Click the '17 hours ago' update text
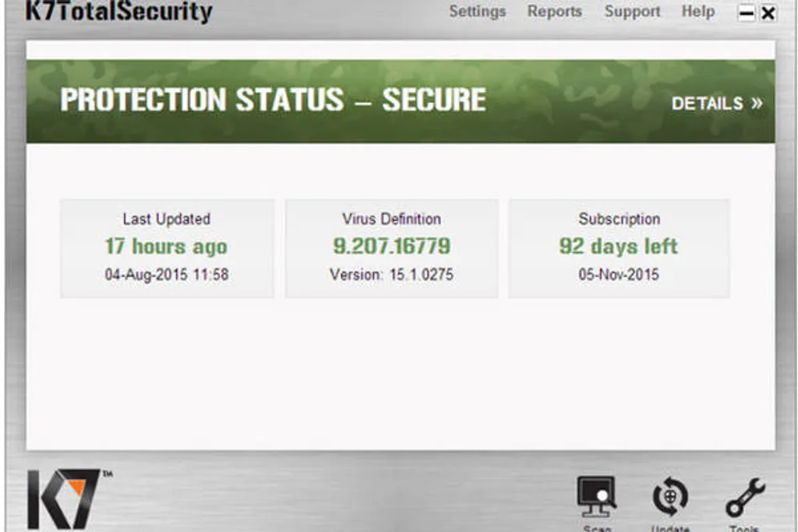 [166, 247]
